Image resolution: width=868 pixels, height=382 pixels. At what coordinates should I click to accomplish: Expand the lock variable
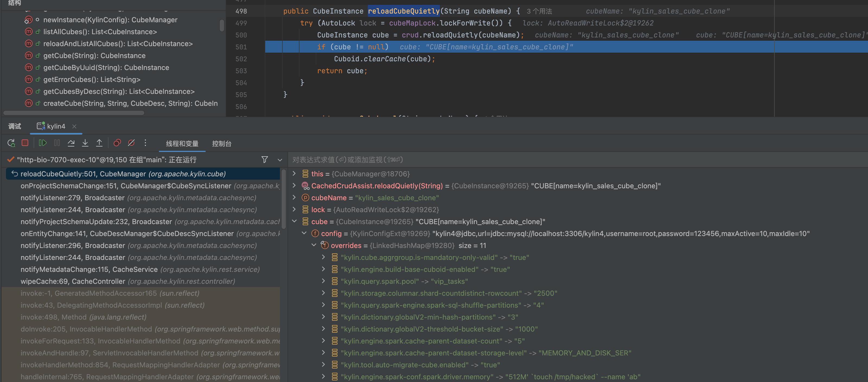click(294, 209)
